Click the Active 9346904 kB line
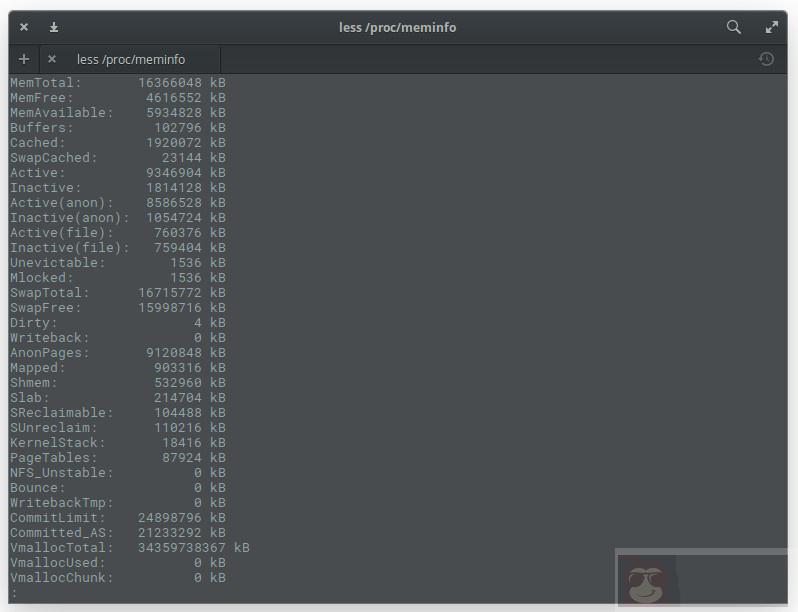 (x=118, y=172)
